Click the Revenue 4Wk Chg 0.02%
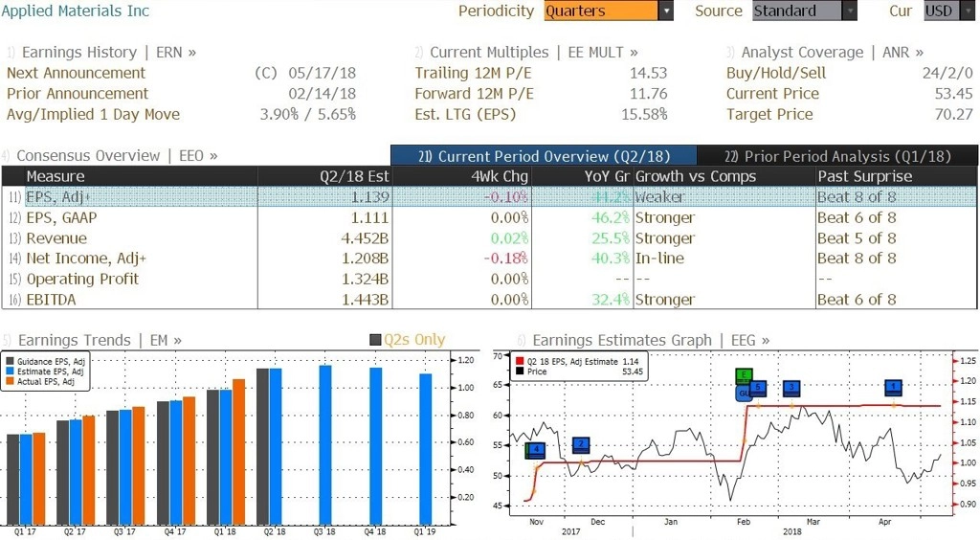 509,238
